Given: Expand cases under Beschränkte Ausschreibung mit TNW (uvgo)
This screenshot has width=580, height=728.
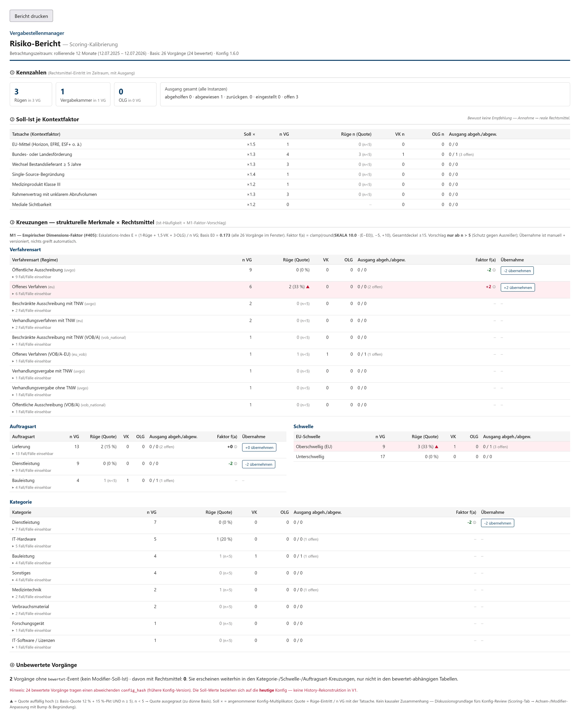Looking at the screenshot, I should pos(32,311).
